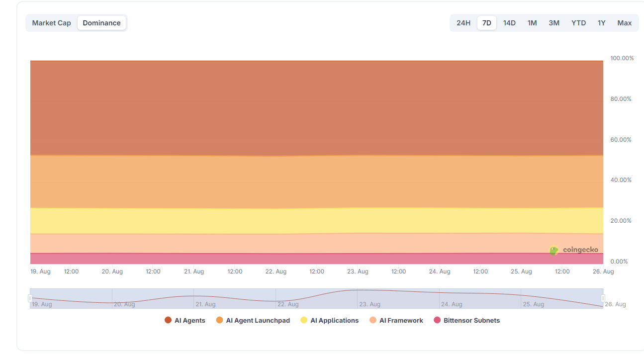Viewport: 644px width, 355px height.
Task: Select the 24H time range
Action: pos(463,22)
